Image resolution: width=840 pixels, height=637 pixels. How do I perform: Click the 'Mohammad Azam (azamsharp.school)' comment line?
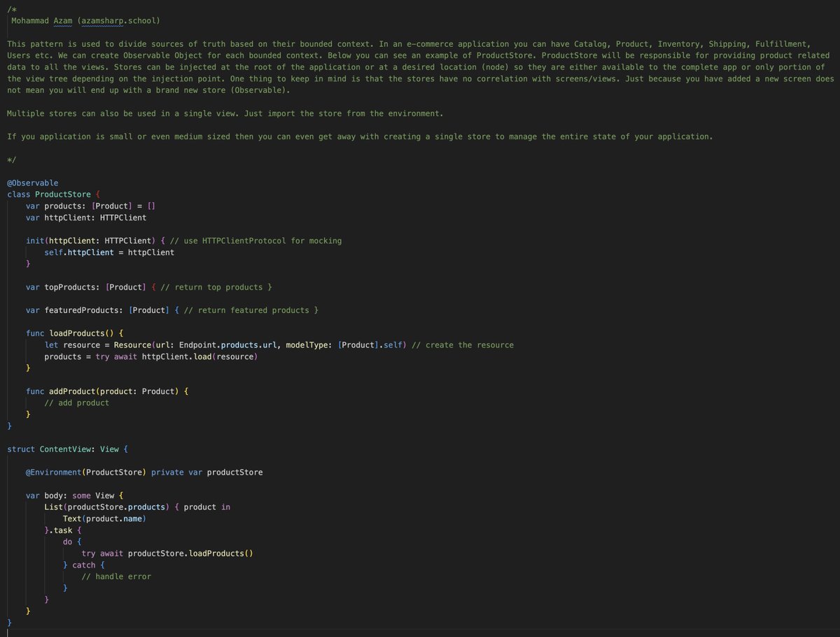click(85, 21)
